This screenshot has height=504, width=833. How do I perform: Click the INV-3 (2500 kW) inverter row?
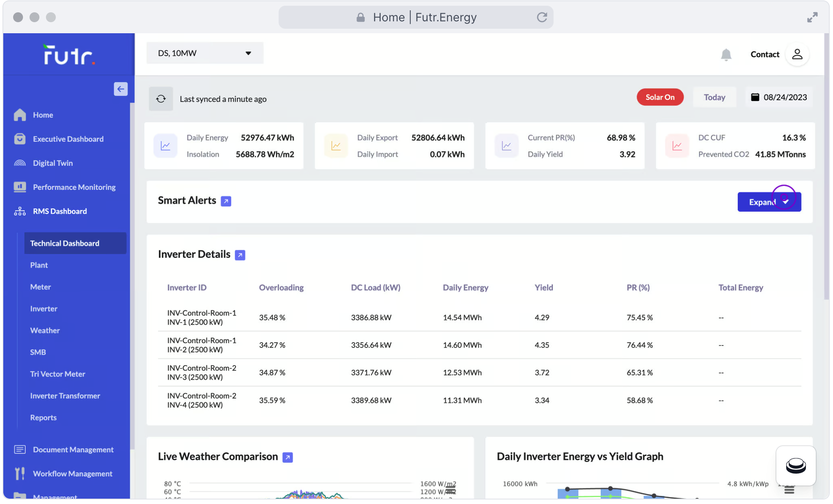click(479, 373)
